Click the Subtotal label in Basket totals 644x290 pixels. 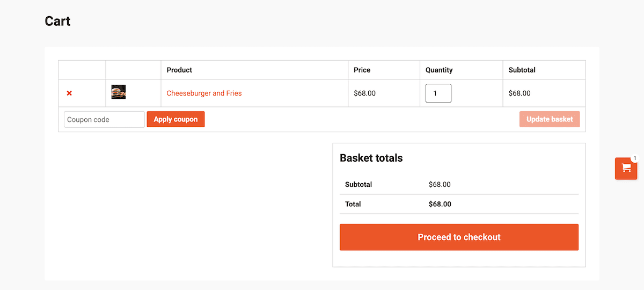pos(358,185)
